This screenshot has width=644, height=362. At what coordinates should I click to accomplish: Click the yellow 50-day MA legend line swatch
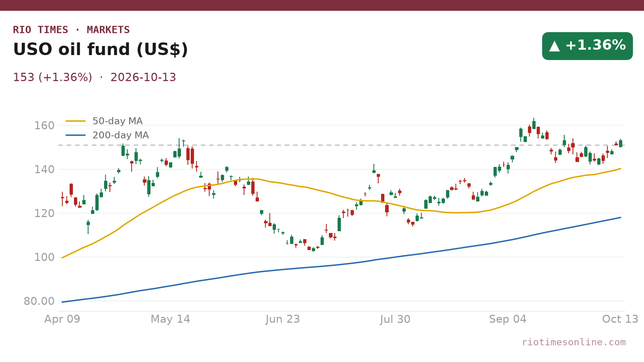(75, 121)
